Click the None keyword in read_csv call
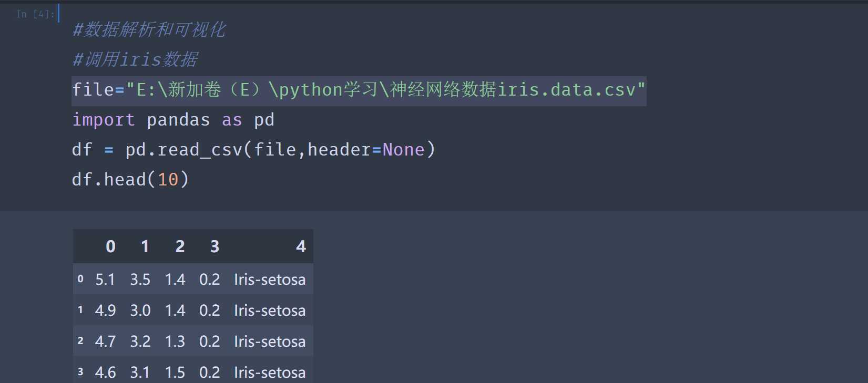The width and height of the screenshot is (868, 383). pos(403,150)
